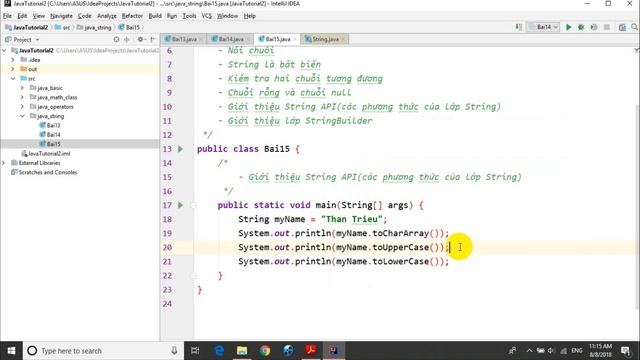640x360 pixels.
Task: Collapse all icon in Project panel header
Action: pyautogui.click(x=127, y=40)
